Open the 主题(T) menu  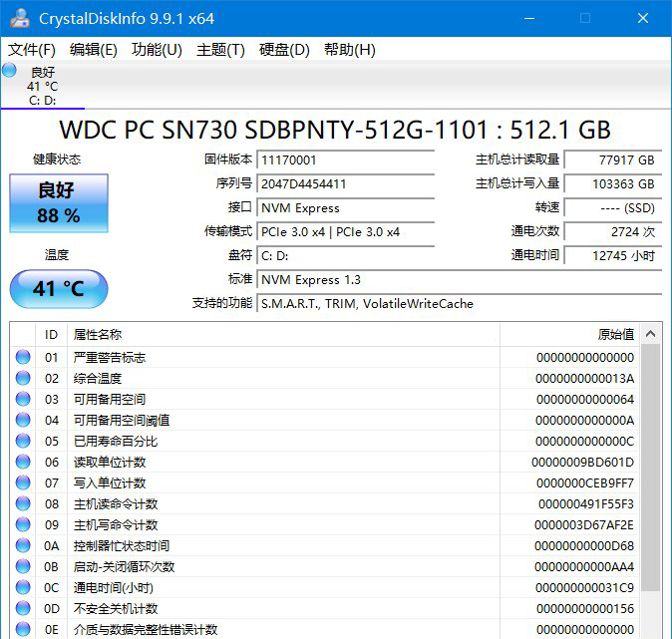click(220, 50)
